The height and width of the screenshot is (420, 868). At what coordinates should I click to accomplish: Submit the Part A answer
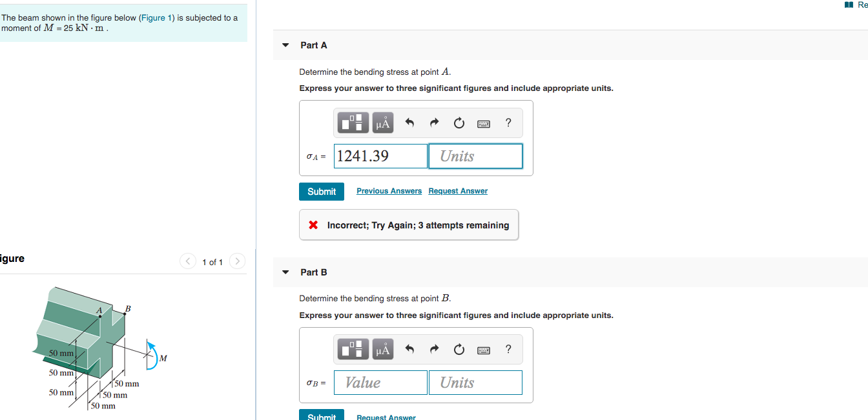[x=322, y=192]
